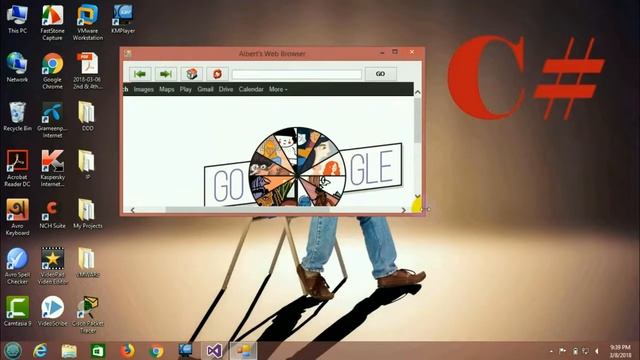Click the running web browser app on the taskbar
The height and width of the screenshot is (360, 640).
click(243, 351)
